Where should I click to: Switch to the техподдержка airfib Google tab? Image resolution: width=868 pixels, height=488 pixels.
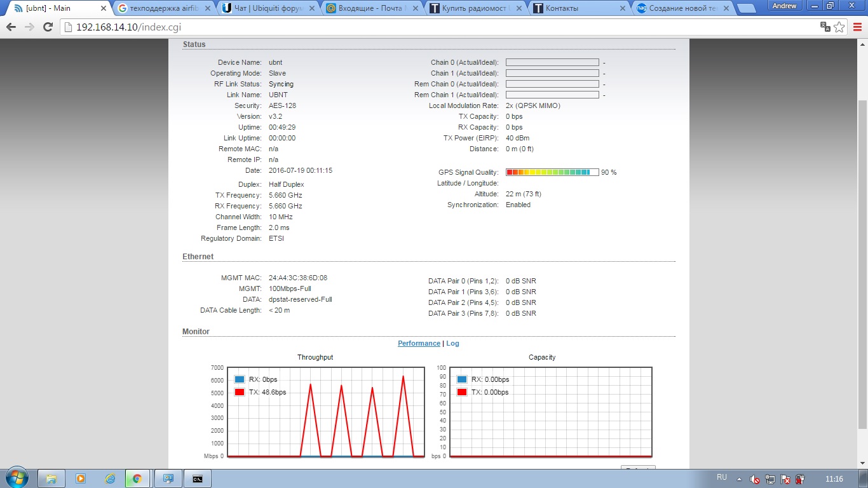point(164,8)
